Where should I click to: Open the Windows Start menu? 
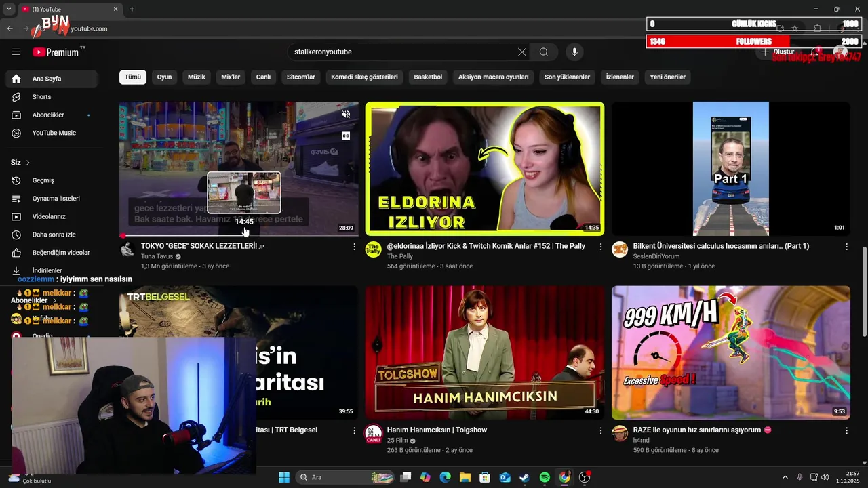tap(284, 477)
